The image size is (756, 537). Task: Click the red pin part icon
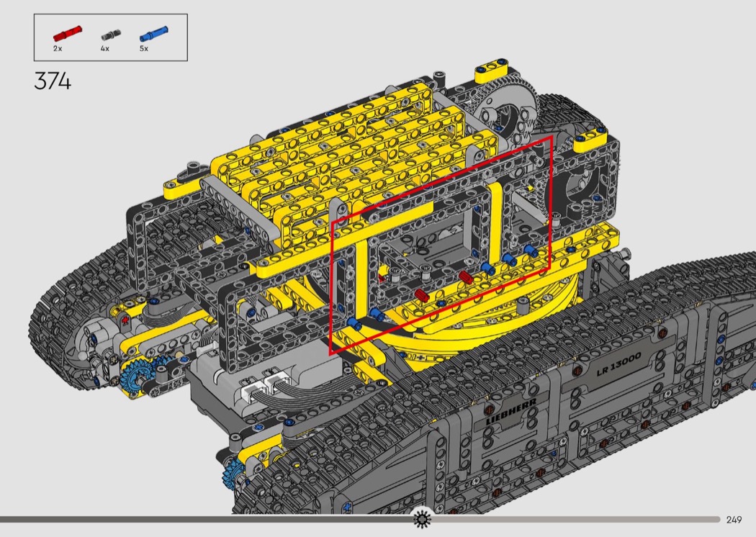point(68,33)
